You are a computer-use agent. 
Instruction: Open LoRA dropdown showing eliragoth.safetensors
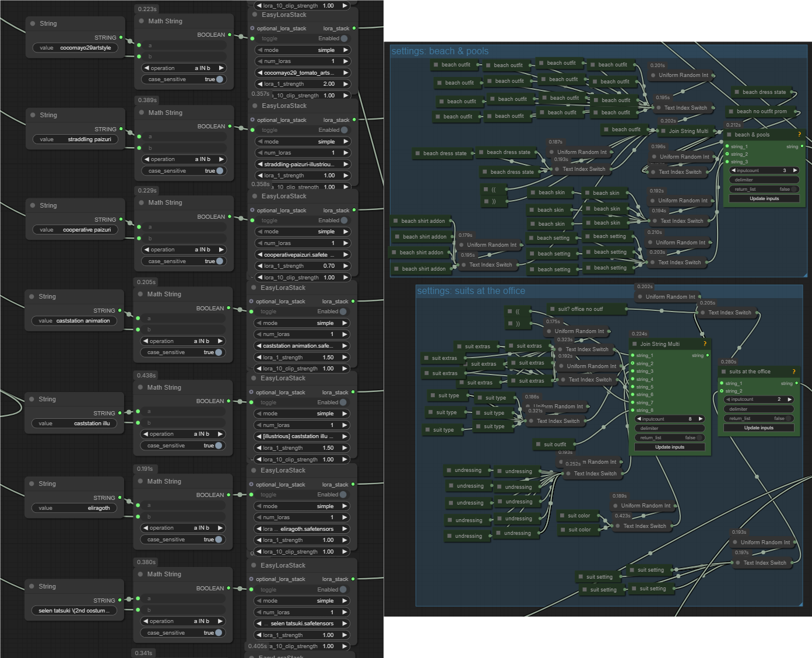(x=303, y=529)
